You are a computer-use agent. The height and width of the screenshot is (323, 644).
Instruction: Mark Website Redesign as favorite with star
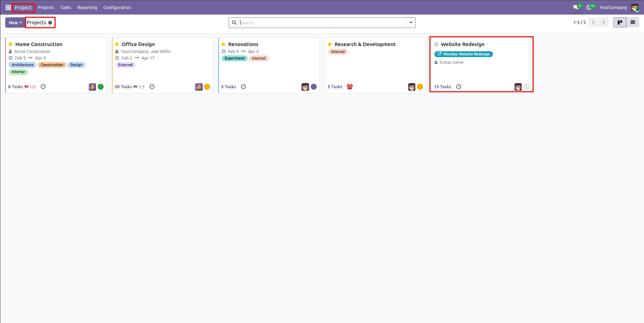click(x=436, y=44)
